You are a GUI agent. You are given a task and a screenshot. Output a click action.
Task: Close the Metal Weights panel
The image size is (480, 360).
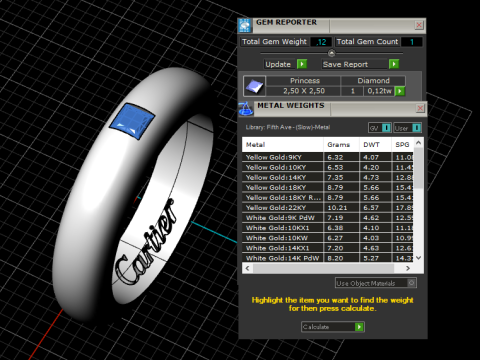point(420,109)
